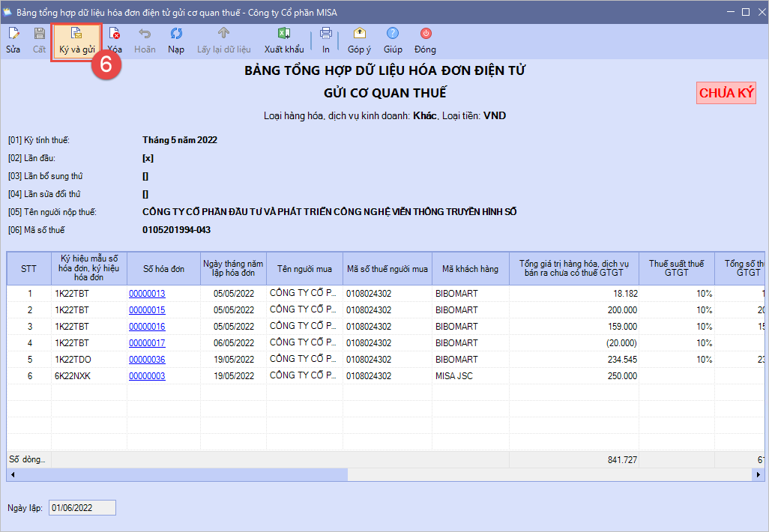
Task: Export data with Xuất khẩu icon
Action: tap(284, 40)
